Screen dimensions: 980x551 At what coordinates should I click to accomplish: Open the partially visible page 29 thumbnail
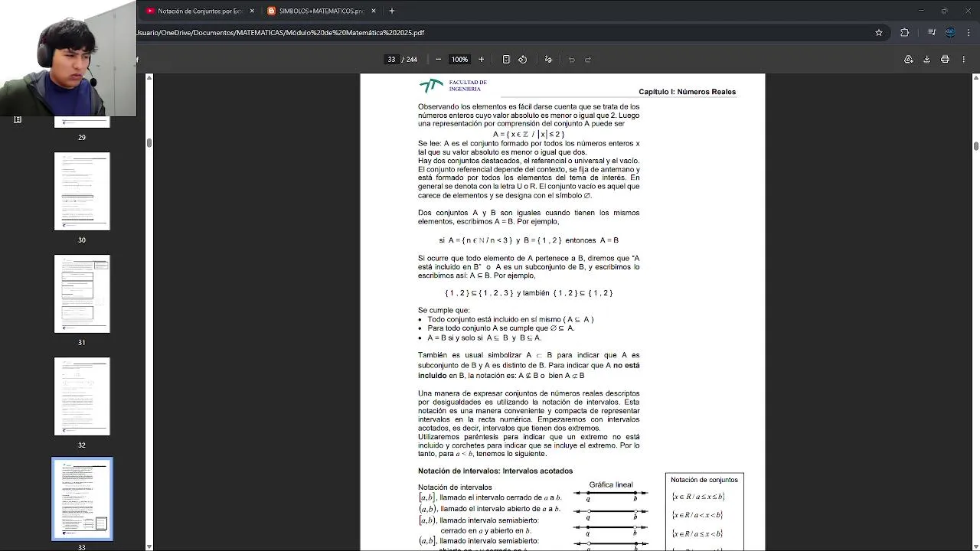82,122
